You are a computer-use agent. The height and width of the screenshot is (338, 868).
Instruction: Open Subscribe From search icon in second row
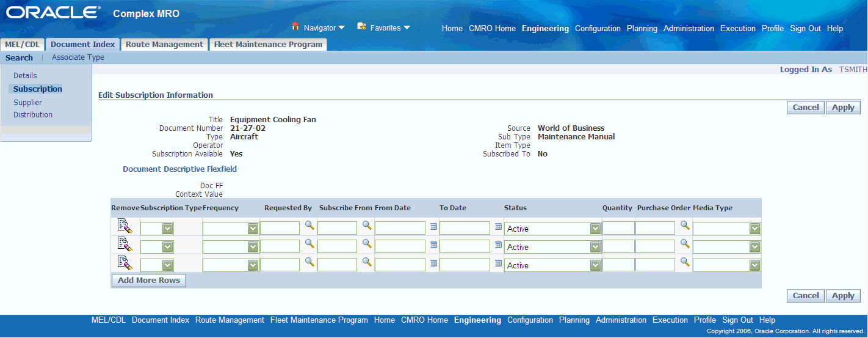(x=367, y=243)
